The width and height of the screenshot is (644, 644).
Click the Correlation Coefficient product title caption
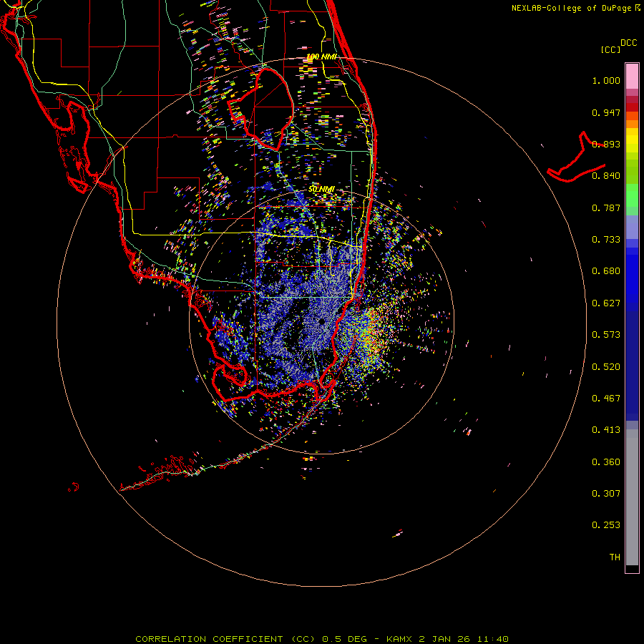point(322,639)
